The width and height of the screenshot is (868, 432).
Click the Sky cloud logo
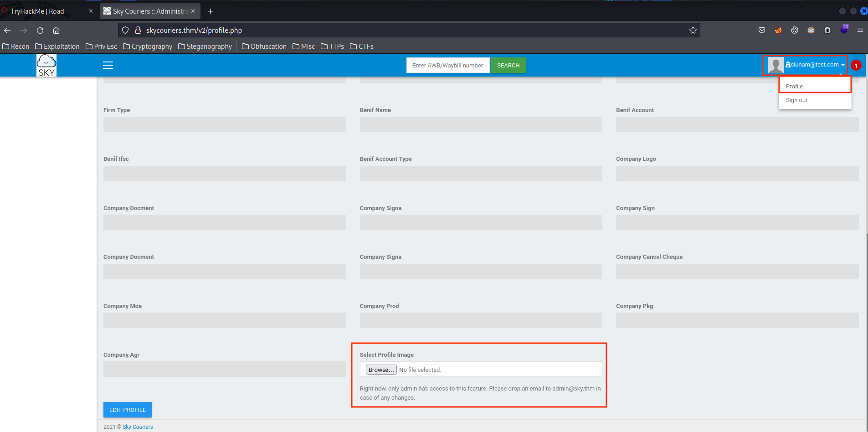click(x=46, y=65)
